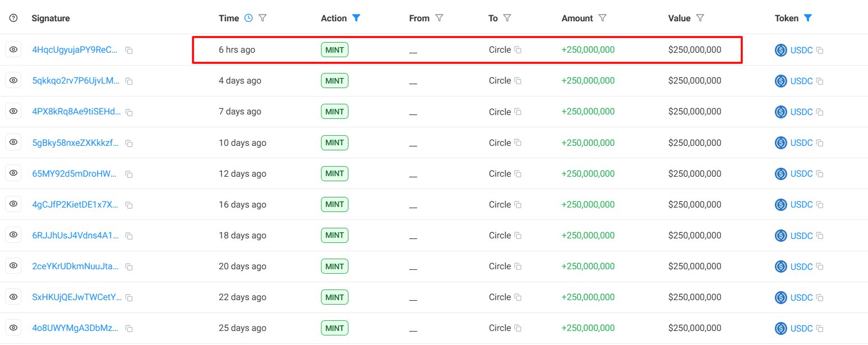Click the help question-mark icon beside Signature

coord(13,18)
